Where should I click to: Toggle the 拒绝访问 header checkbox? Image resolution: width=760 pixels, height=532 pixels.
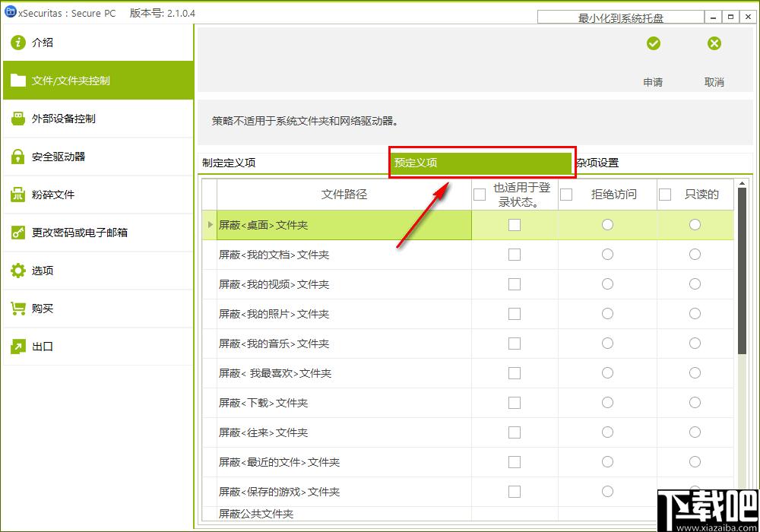coord(566,195)
